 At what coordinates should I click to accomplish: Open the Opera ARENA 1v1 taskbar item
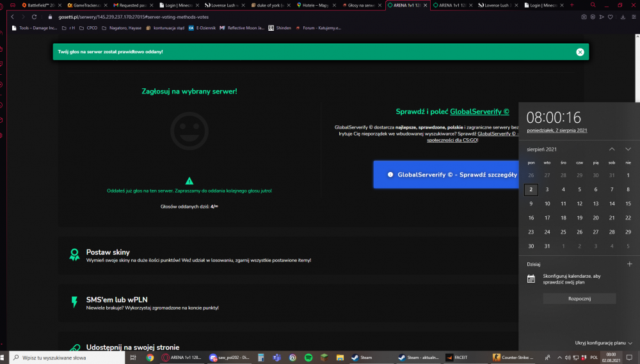coord(182,358)
